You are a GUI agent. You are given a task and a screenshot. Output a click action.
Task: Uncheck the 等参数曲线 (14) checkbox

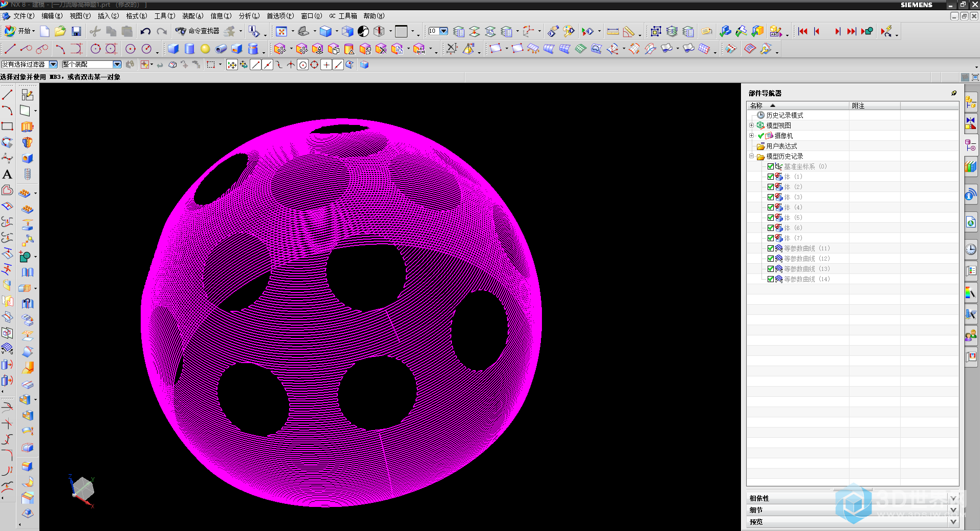(771, 279)
